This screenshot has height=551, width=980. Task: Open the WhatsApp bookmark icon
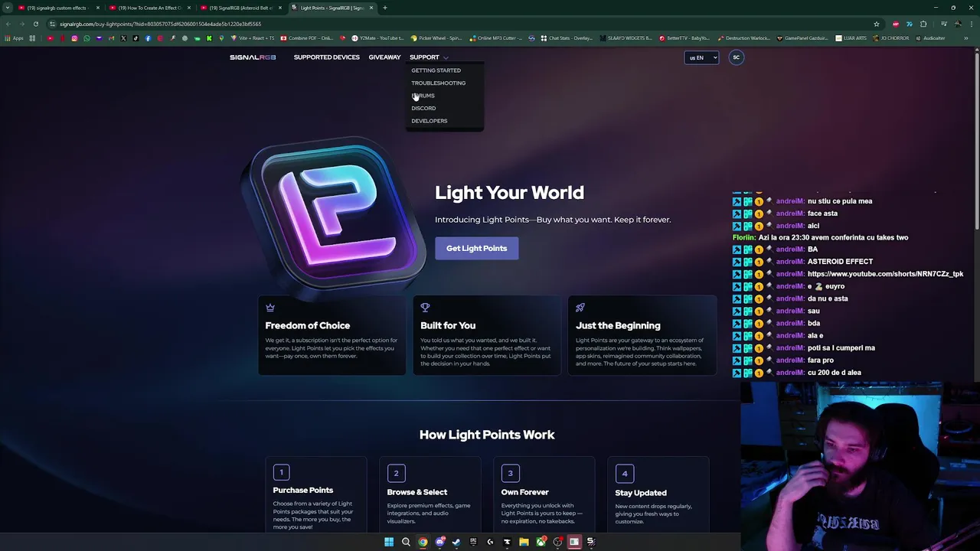(x=87, y=38)
